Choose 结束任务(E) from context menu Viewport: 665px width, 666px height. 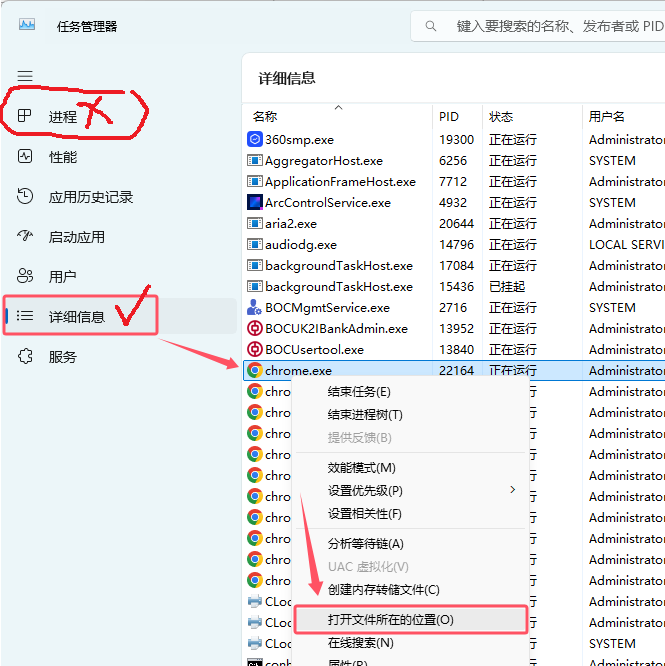point(359,392)
